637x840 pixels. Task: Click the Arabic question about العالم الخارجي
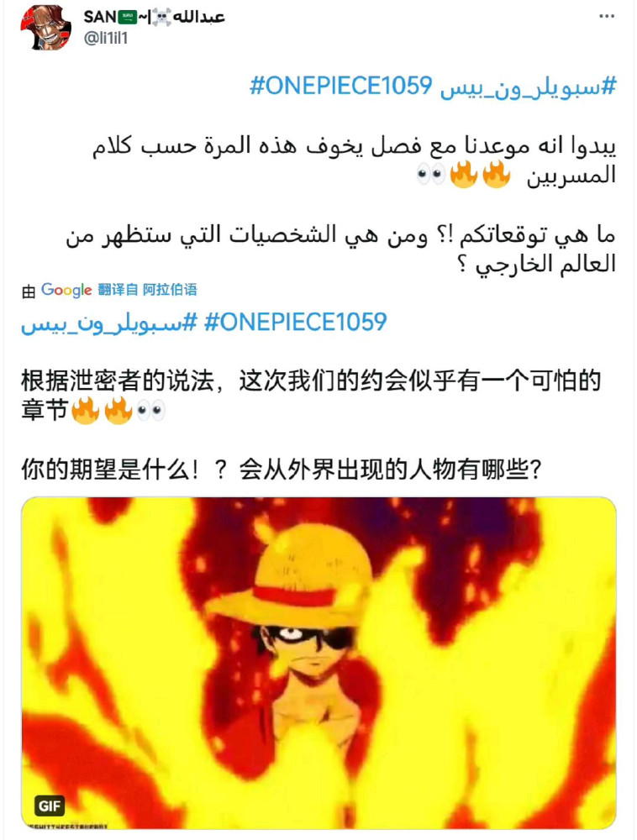click(x=340, y=249)
